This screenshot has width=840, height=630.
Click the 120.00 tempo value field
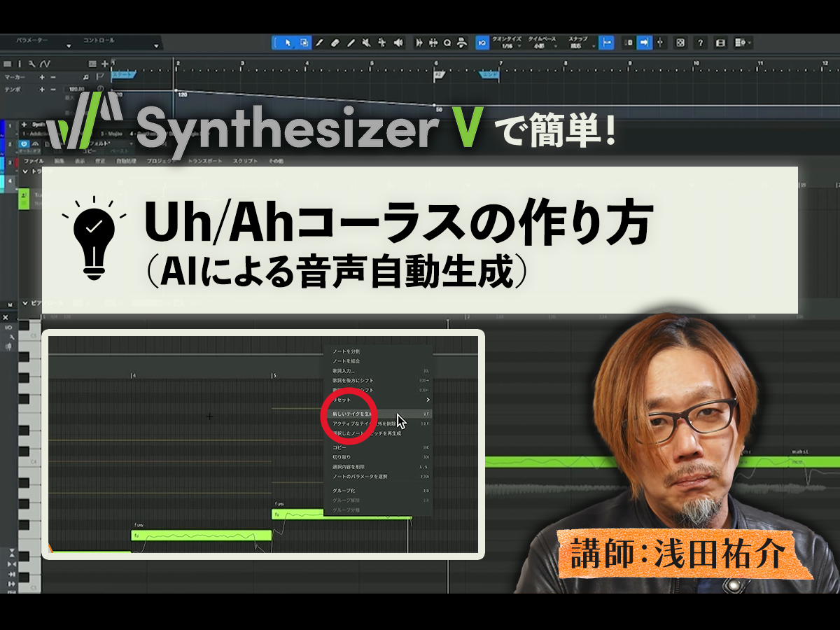point(76,89)
